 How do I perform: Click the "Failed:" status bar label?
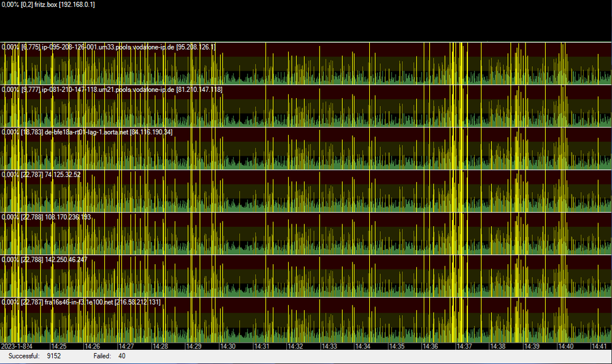[x=102, y=356]
